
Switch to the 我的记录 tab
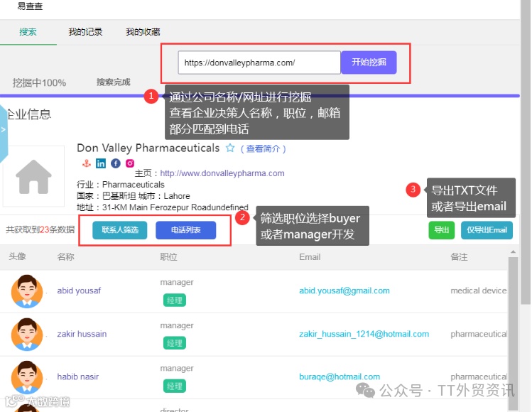[x=85, y=32]
